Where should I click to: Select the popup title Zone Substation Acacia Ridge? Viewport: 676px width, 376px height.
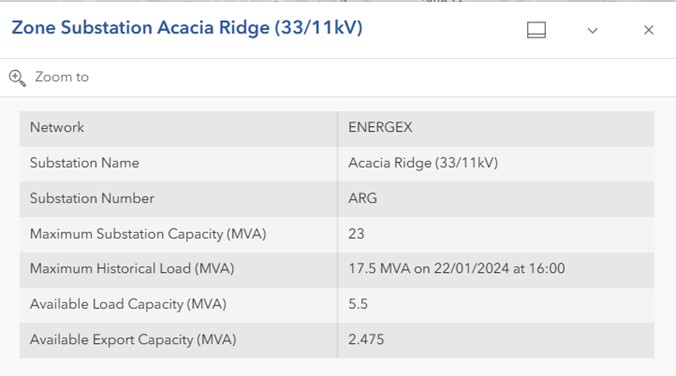click(187, 28)
